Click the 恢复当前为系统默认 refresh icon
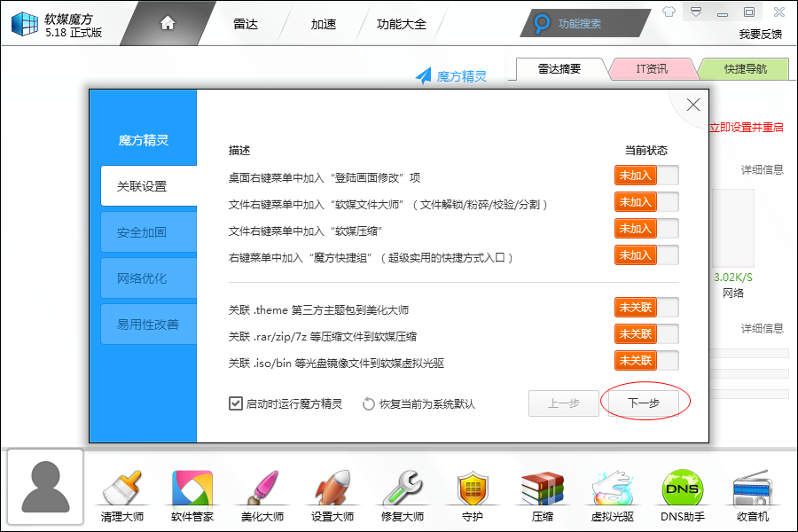Screen dimensions: 798x532 [x=369, y=403]
